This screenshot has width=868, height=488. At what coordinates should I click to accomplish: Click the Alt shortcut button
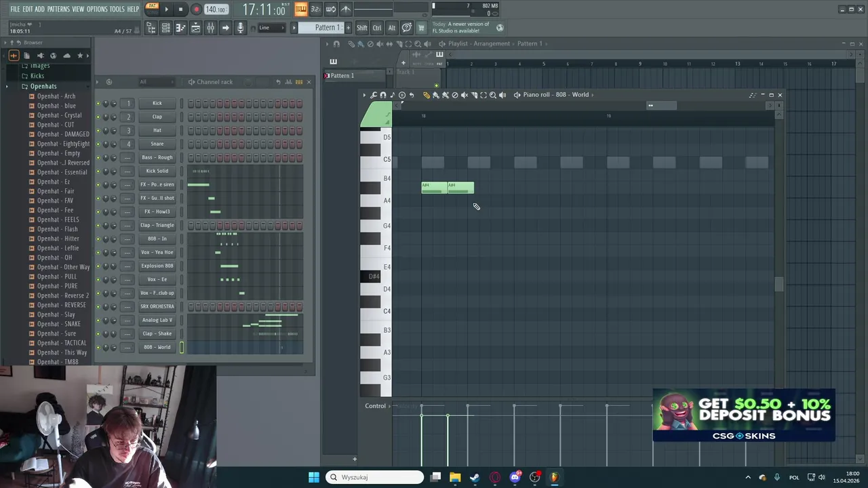(x=392, y=28)
